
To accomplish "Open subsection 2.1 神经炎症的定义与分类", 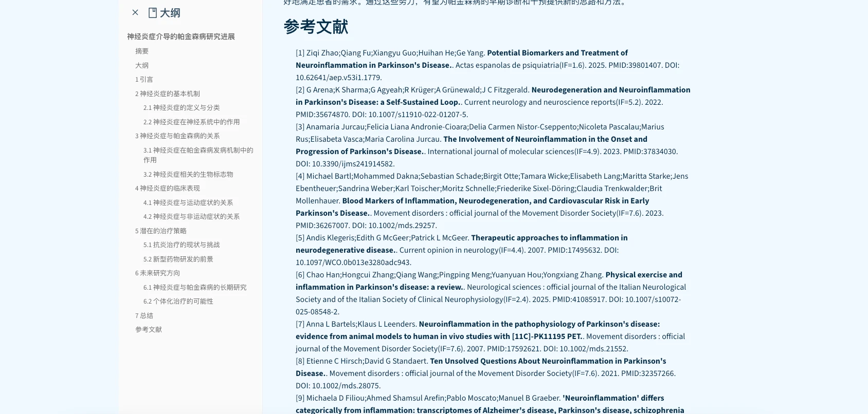I will click(x=182, y=107).
